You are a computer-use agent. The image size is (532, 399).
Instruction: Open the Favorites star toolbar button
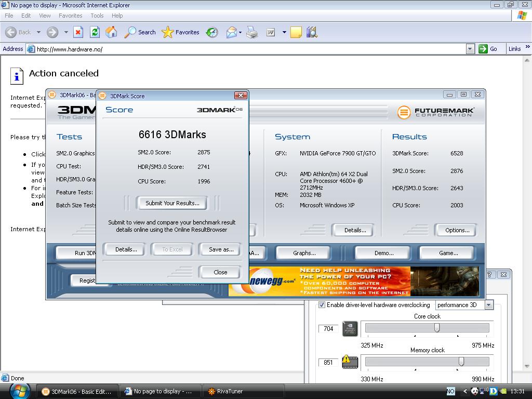180,32
